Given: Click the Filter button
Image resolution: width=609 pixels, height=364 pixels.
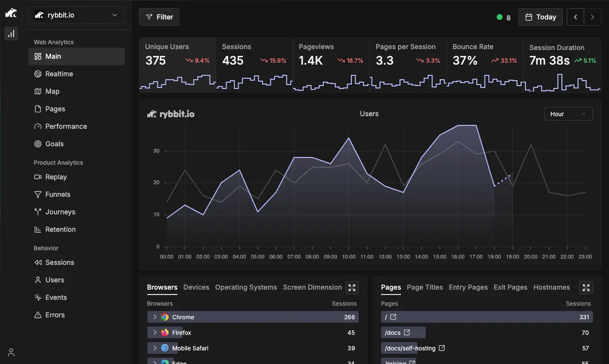Looking at the screenshot, I should tap(159, 17).
